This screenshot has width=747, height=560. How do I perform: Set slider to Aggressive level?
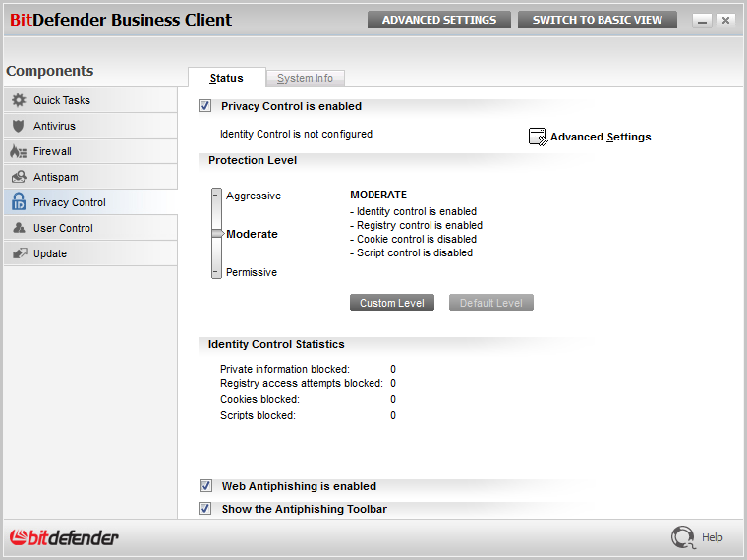(x=216, y=196)
